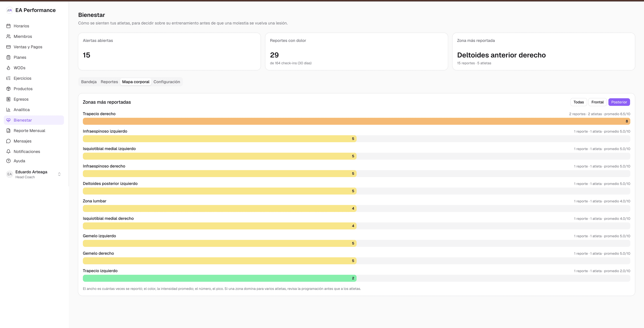Click the Ejercicios list icon

coord(9,78)
